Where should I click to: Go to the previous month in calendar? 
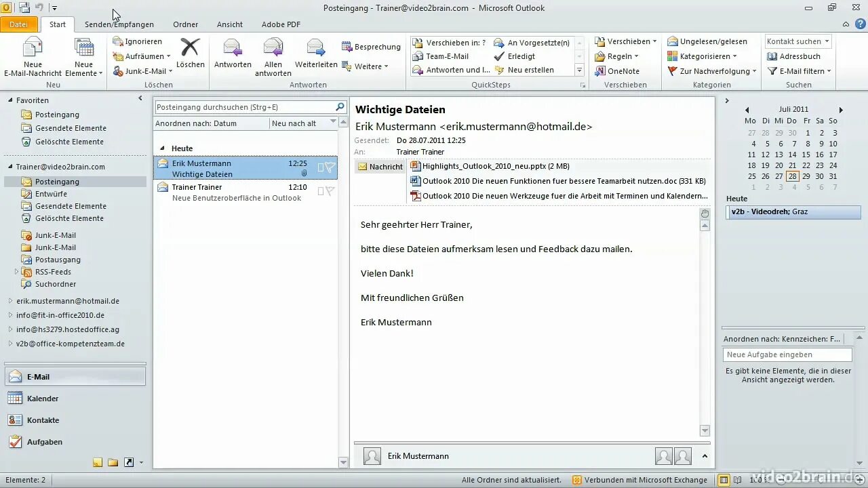point(747,110)
